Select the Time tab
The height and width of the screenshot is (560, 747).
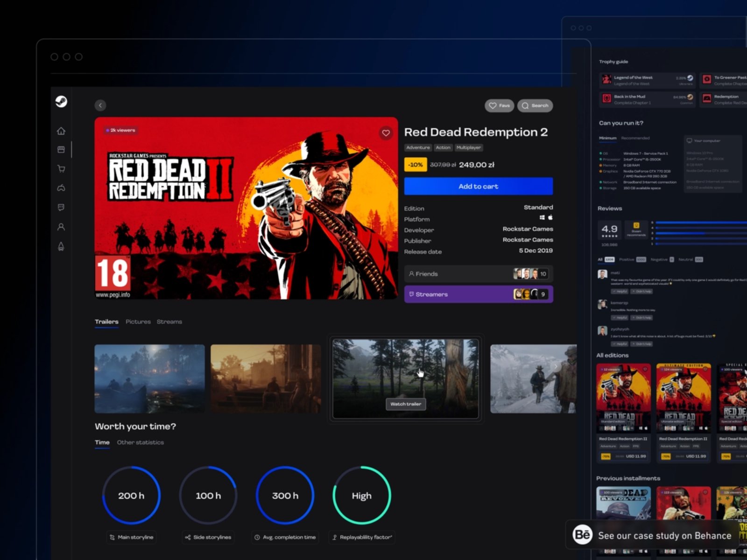[102, 442]
